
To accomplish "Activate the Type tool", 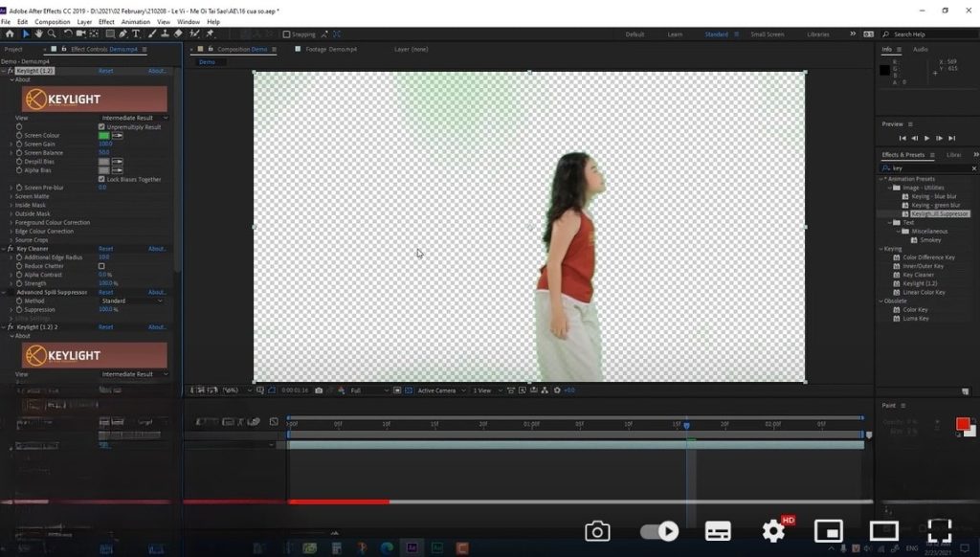I will click(x=136, y=33).
